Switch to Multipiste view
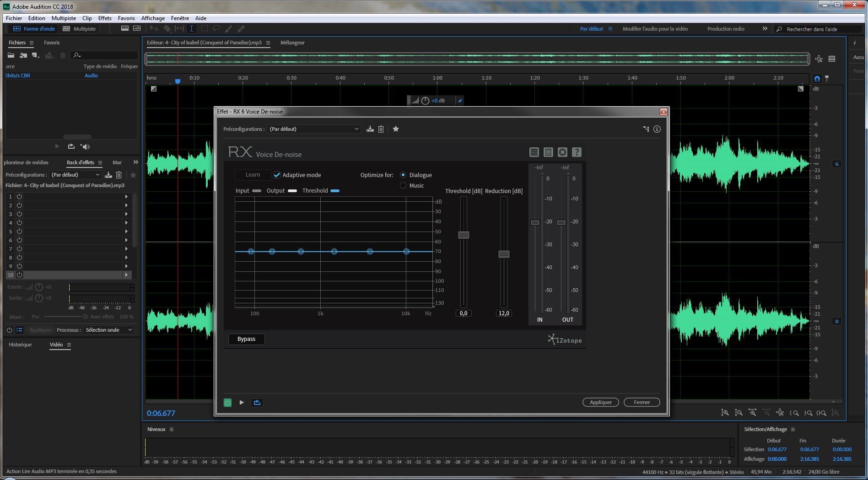The width and height of the screenshot is (868, 480). pos(79,28)
